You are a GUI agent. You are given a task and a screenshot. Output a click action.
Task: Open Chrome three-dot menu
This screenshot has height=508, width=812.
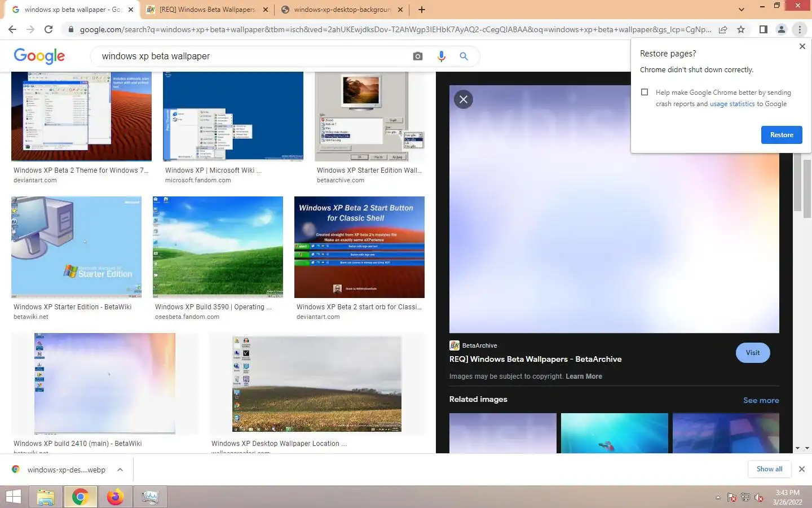tap(800, 29)
